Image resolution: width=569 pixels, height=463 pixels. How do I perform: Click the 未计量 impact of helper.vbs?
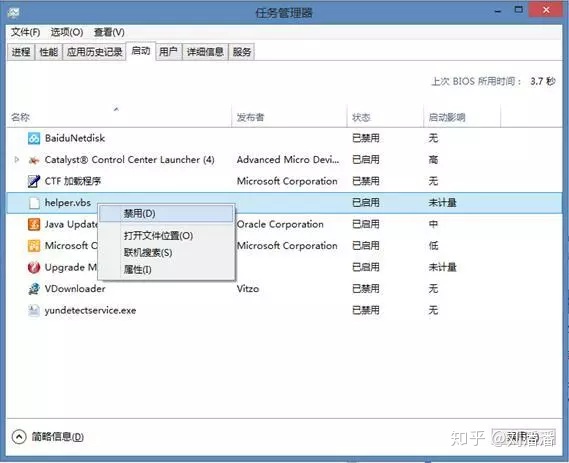tap(442, 202)
